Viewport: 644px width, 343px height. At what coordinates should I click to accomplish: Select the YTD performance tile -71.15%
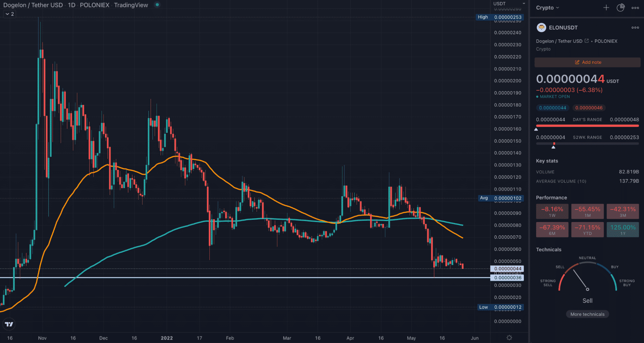[588, 230]
